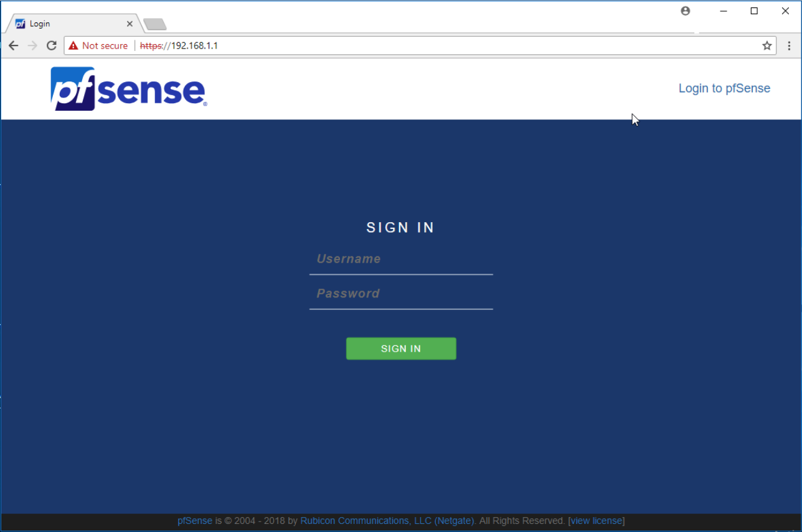Screen dimensions: 802x532
Task: Click the Forward navigation arrow
Action: click(32, 45)
